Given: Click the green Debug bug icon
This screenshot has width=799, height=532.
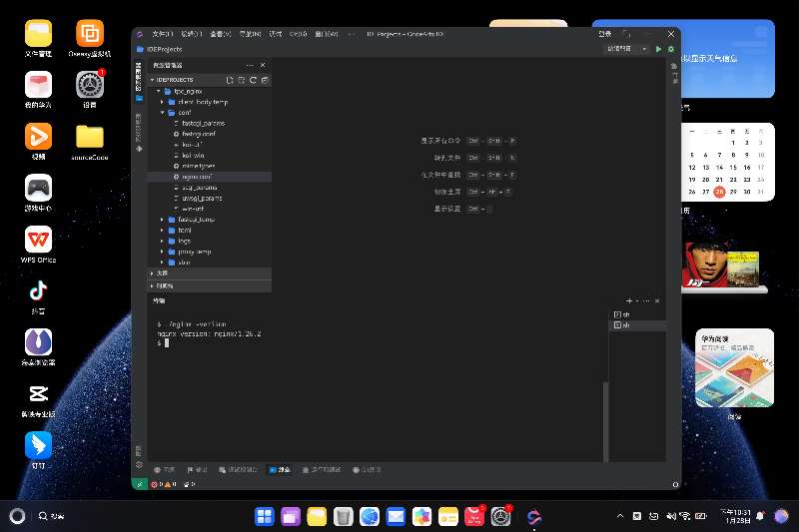Looking at the screenshot, I should (671, 49).
